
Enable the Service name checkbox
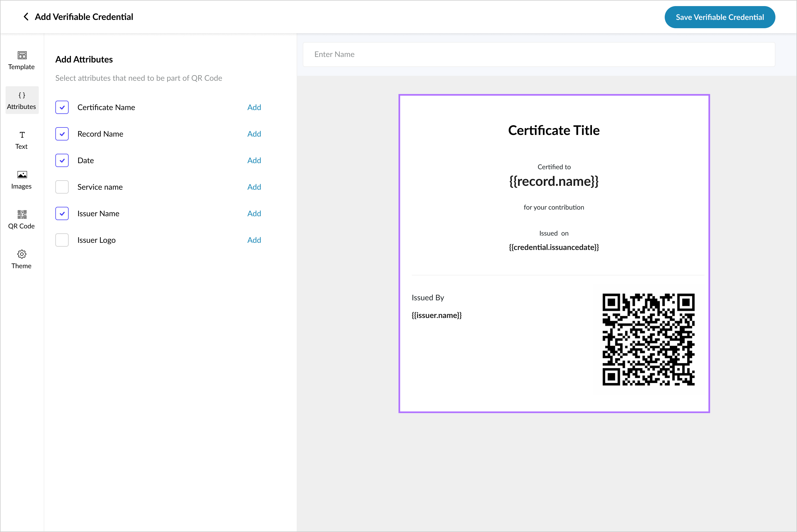62,187
